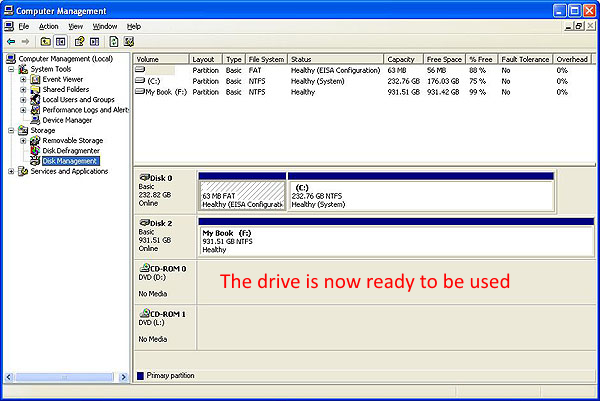This screenshot has height=401, width=600.
Task: Collapse the Storage tree node
Action: (x=11, y=130)
